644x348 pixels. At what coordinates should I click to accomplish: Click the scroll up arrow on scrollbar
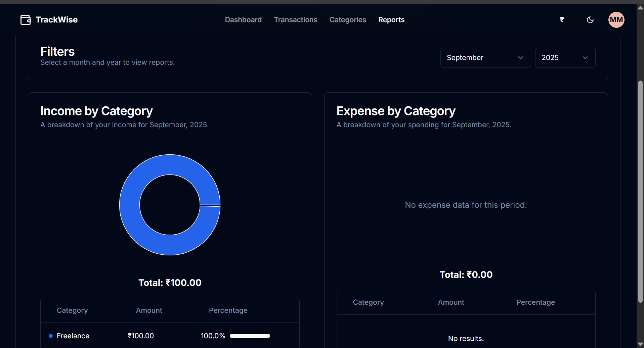pos(640,8)
